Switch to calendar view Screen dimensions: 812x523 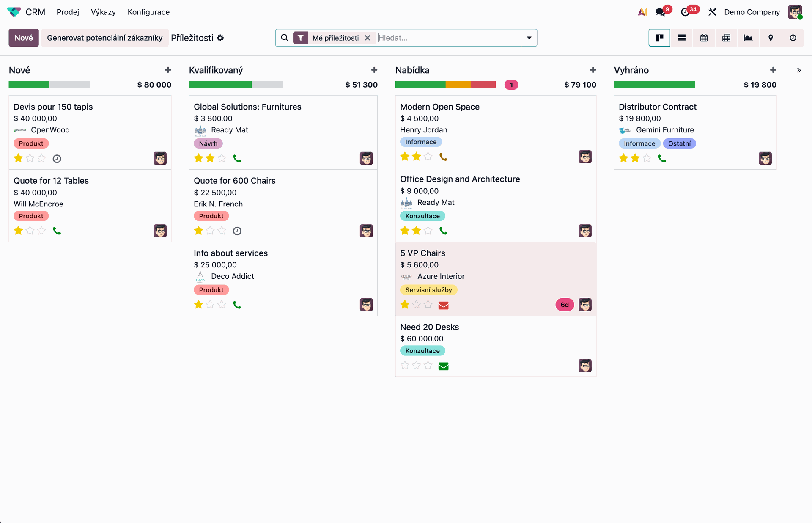(704, 38)
